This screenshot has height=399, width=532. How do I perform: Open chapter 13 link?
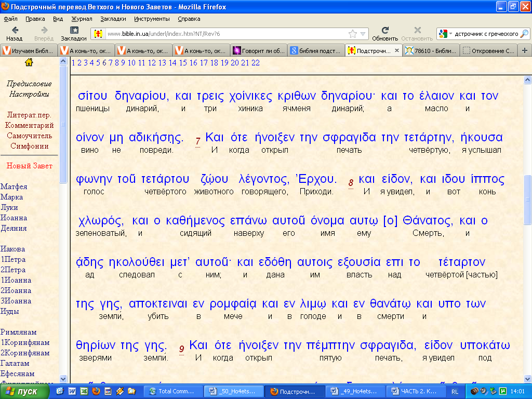pos(163,63)
